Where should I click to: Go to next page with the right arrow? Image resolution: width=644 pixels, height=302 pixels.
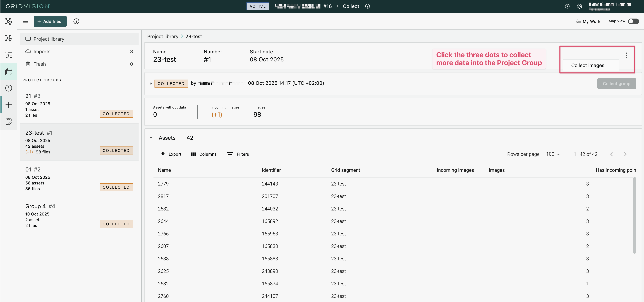click(x=625, y=154)
